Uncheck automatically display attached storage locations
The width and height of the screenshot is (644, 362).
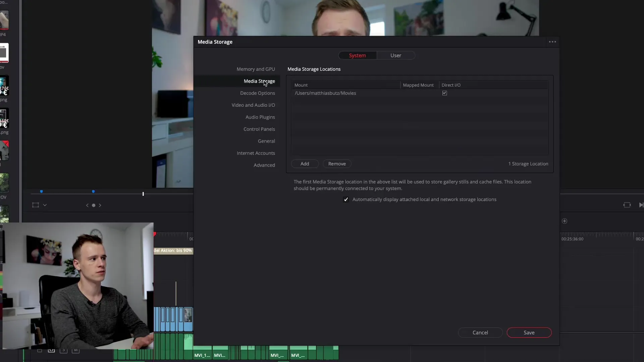tap(346, 200)
